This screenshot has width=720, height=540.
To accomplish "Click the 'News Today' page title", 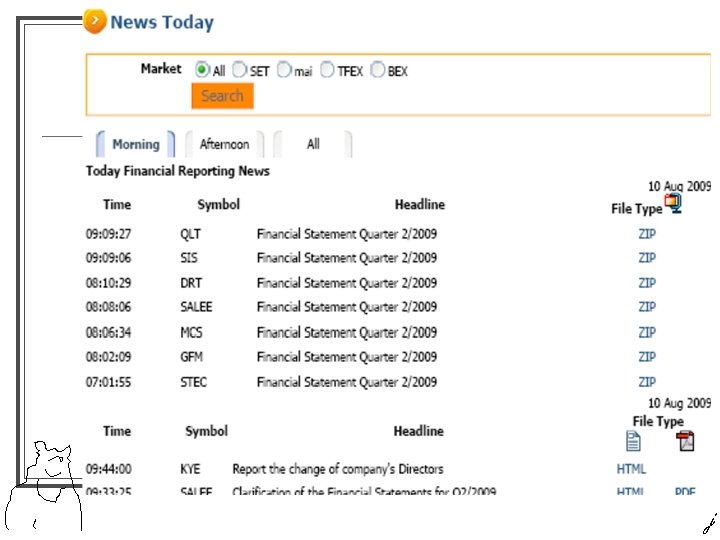I will [x=162, y=22].
